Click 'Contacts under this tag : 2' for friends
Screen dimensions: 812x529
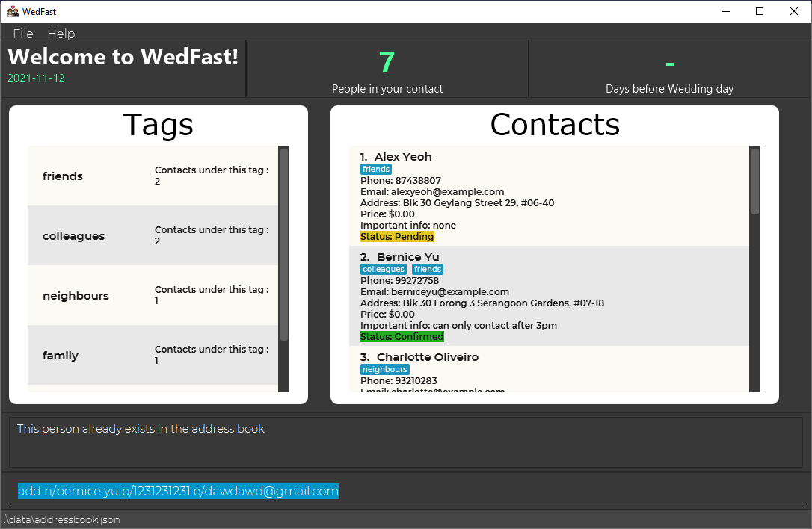tap(212, 176)
